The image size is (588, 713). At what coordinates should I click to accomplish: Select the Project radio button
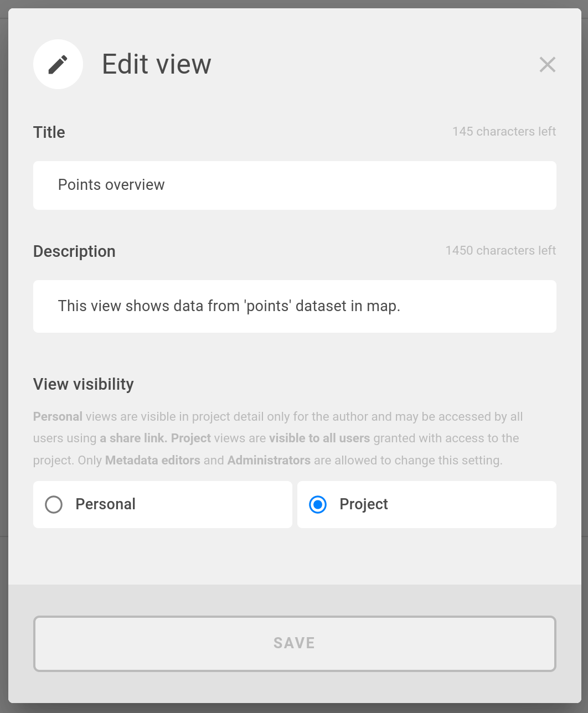318,504
